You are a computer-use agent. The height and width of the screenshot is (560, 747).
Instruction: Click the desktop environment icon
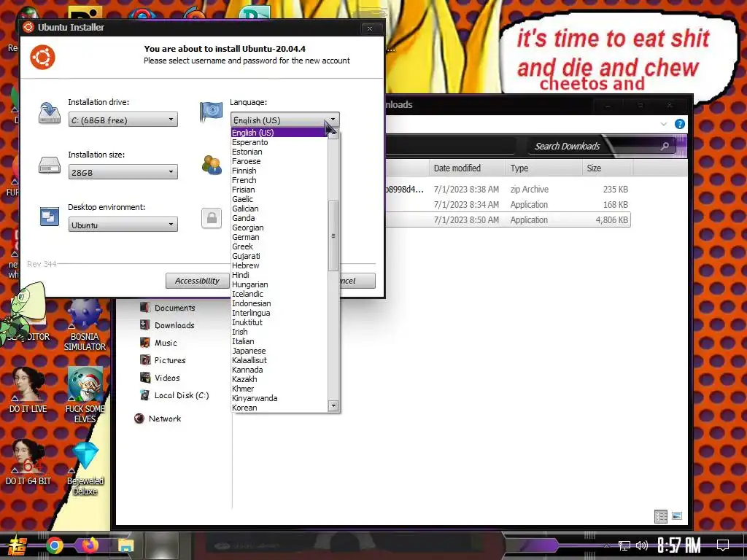50,217
